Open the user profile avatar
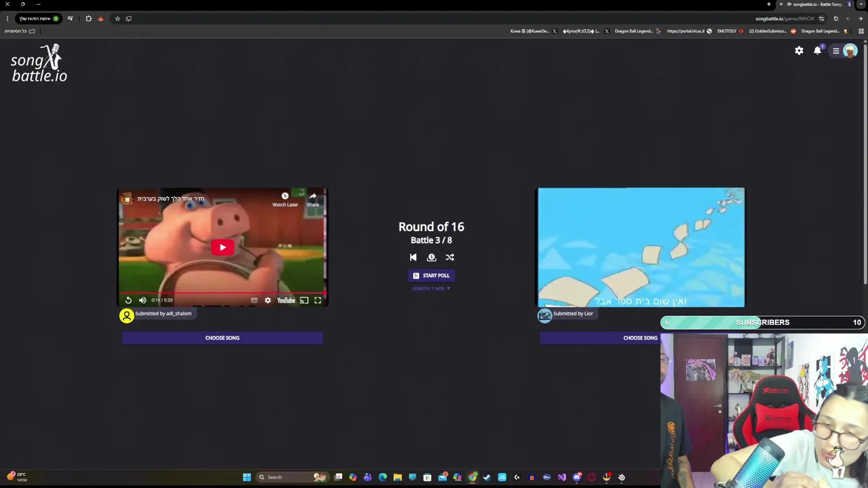The image size is (868, 488). tap(850, 51)
